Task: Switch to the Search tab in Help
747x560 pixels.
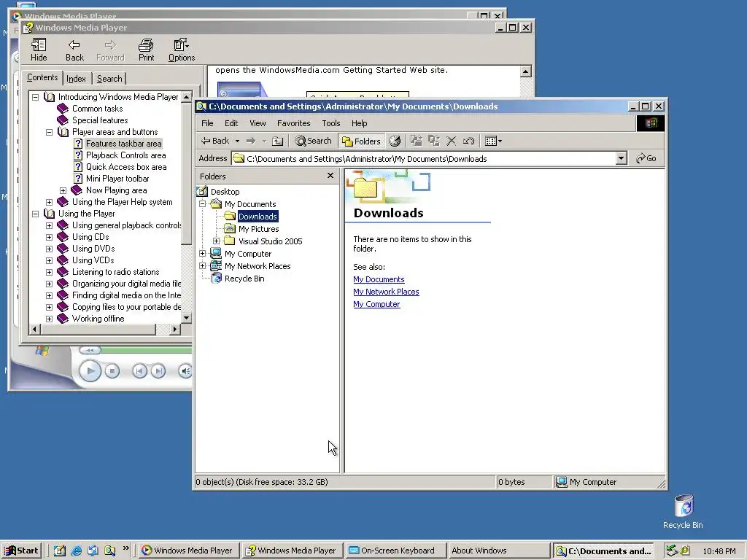Action: tap(109, 79)
